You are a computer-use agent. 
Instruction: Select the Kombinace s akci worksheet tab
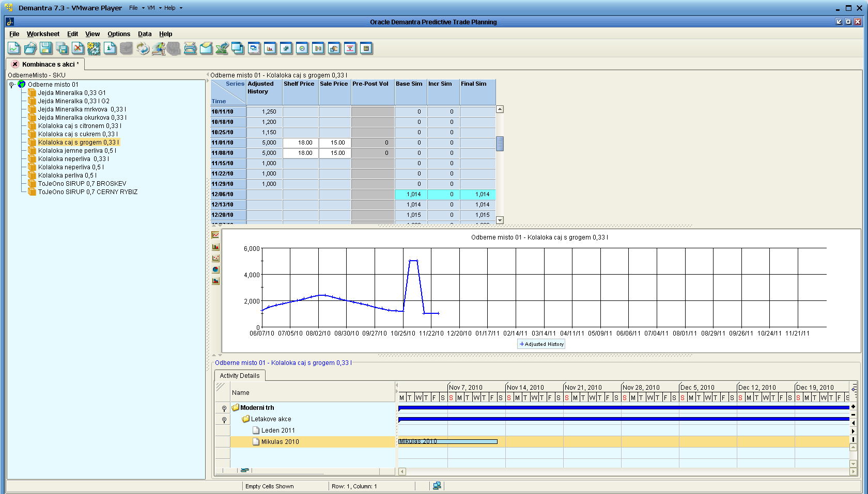pos(50,65)
